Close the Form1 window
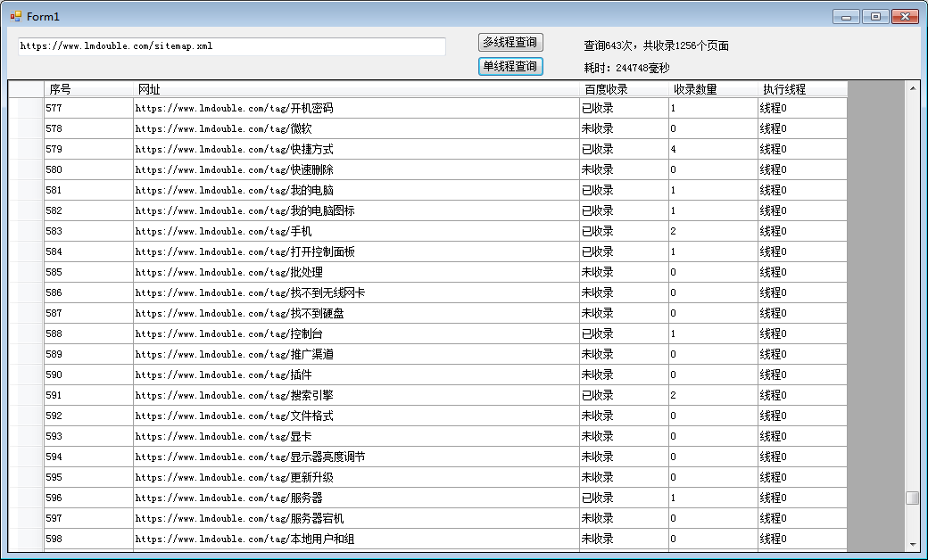This screenshot has height=560, width=928. tap(905, 17)
